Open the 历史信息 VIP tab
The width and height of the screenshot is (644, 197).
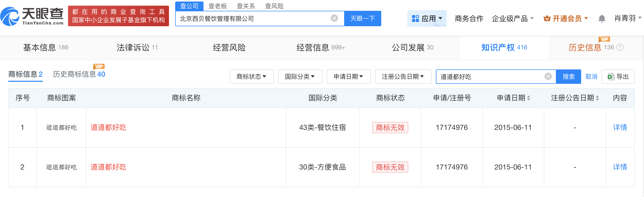point(591,48)
